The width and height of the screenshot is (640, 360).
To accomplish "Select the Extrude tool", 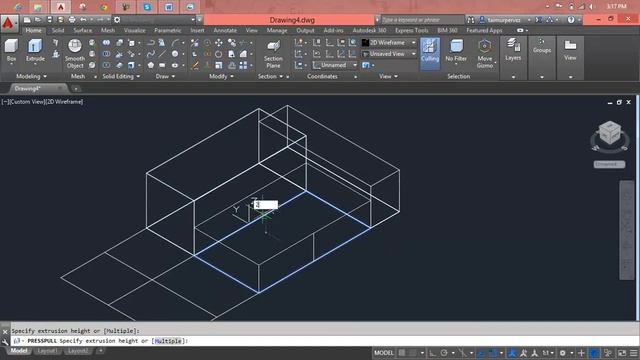I will pos(35,50).
